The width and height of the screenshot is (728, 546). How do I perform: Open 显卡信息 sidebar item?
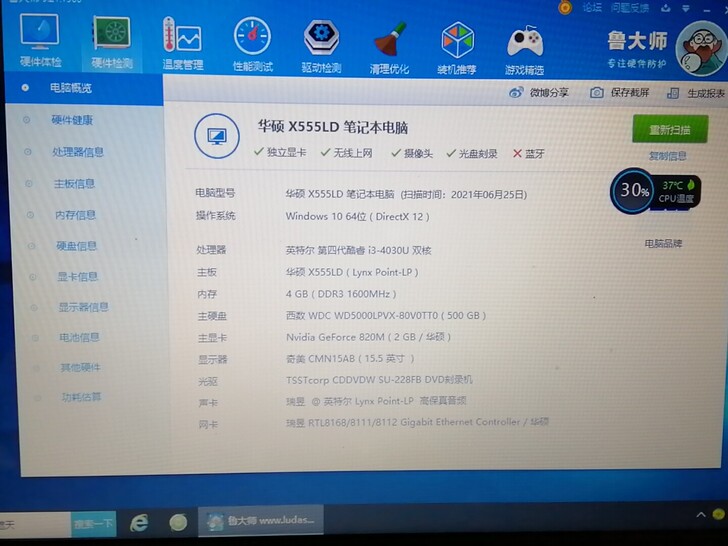click(x=78, y=277)
